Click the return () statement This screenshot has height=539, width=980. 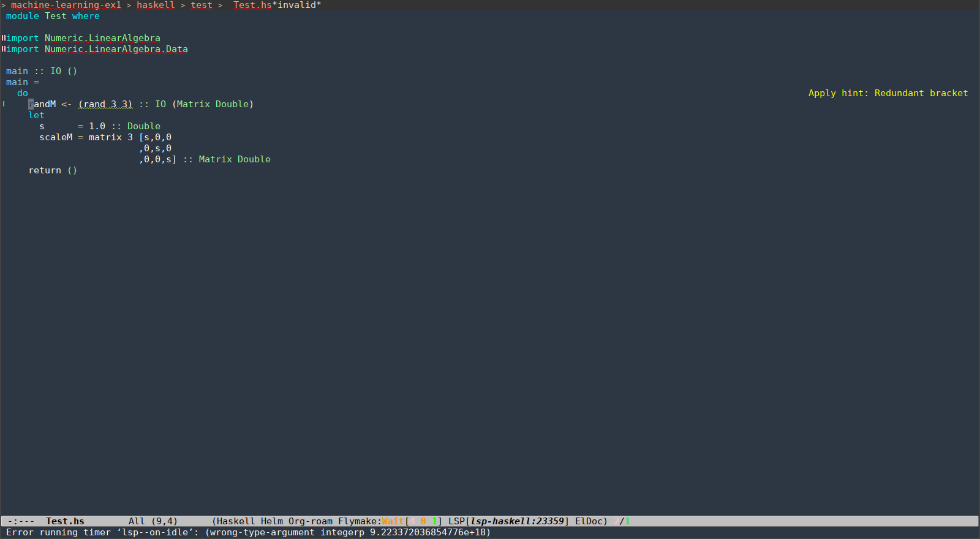[53, 170]
